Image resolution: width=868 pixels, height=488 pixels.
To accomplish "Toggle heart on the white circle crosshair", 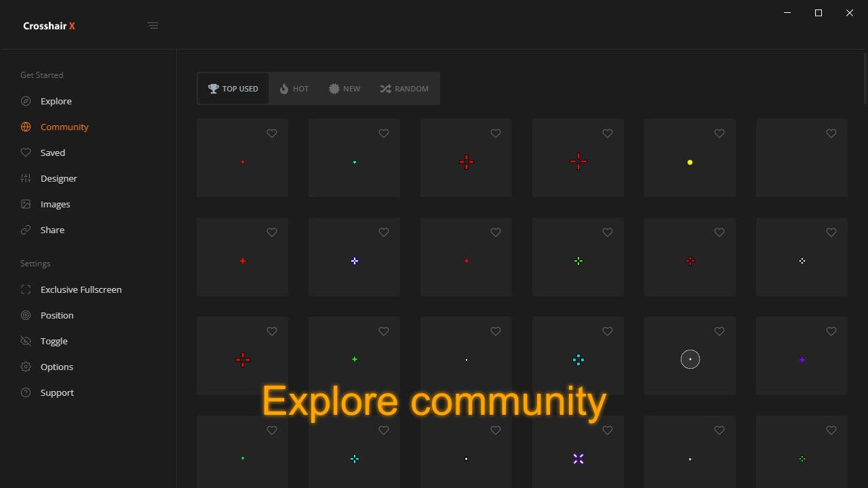I will [x=719, y=331].
